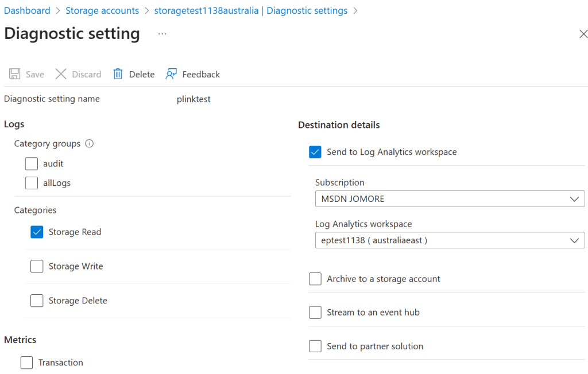Enable the Transaction metrics checkbox

(26, 363)
